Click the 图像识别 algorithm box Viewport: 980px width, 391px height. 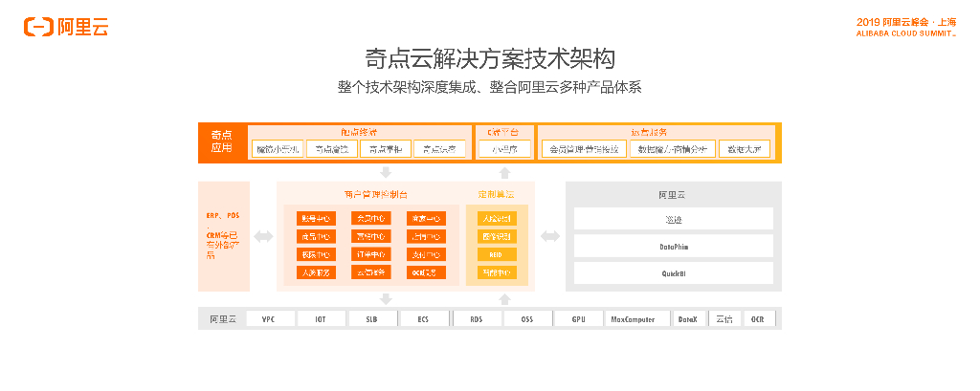pos(498,237)
